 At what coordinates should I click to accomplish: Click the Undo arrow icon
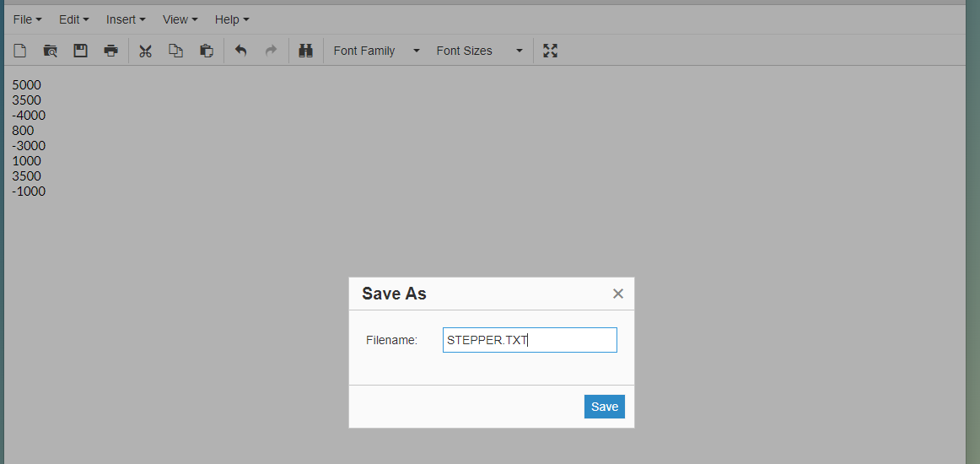[240, 51]
